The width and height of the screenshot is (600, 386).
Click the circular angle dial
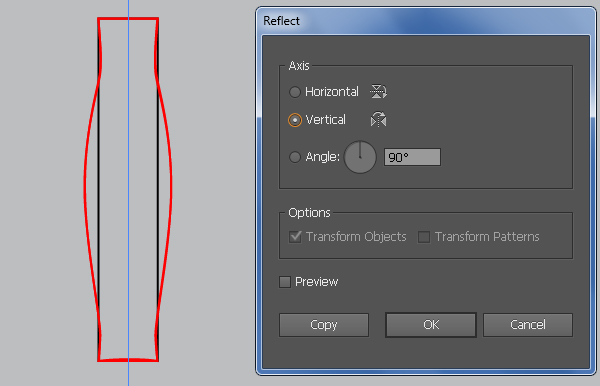coord(360,157)
